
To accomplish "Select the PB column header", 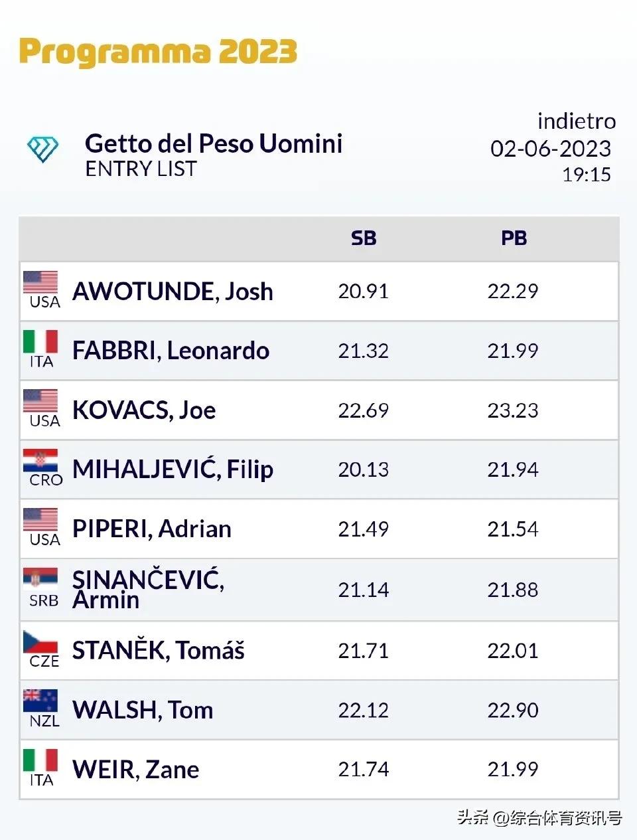I will 514,238.
